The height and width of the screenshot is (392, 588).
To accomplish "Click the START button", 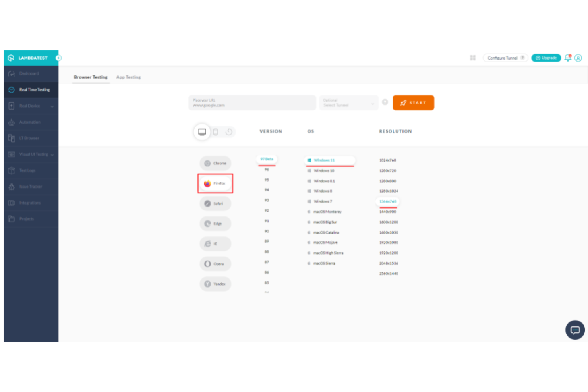I will click(x=413, y=102).
